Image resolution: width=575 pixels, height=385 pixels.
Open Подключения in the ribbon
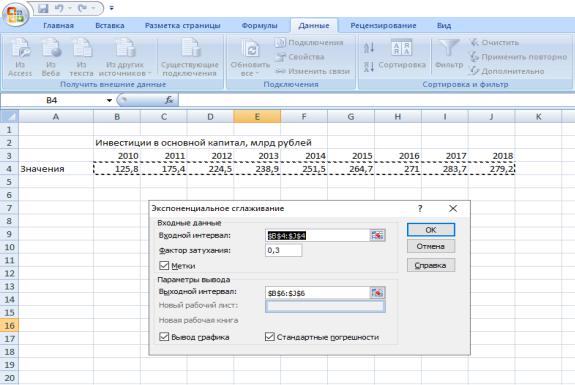click(309, 43)
